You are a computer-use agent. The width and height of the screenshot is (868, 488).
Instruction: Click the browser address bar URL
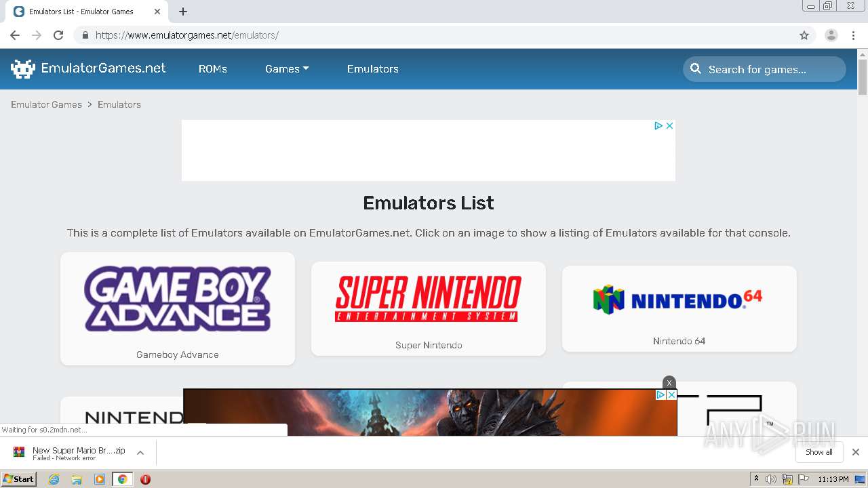coord(187,35)
